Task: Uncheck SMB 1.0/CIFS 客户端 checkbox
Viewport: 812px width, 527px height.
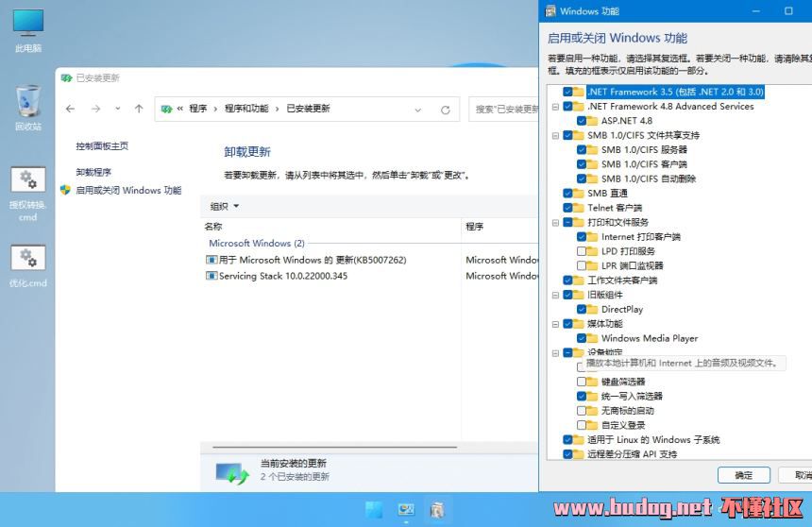Action: [x=582, y=164]
